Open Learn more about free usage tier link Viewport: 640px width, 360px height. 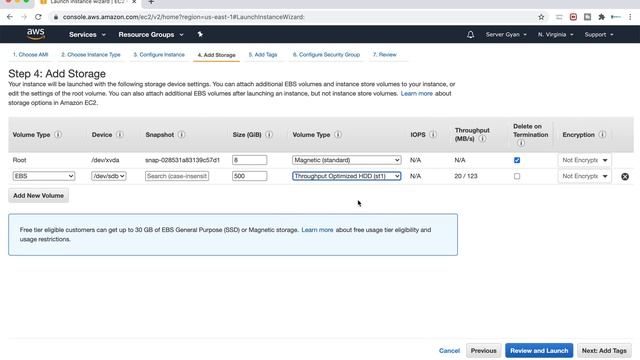tap(317, 230)
